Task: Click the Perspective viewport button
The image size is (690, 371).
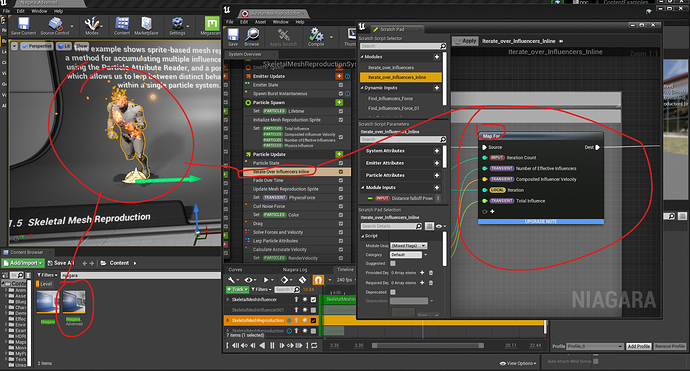Action: 37,46
